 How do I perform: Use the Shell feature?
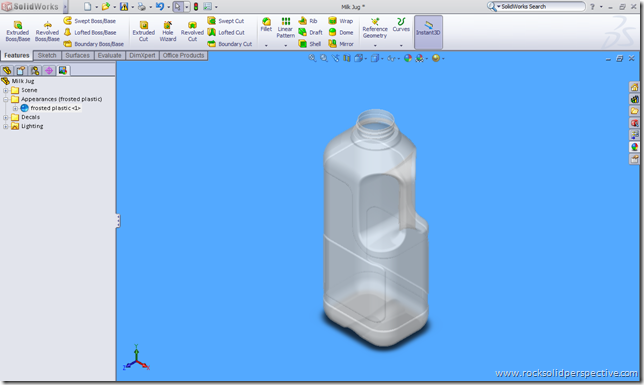click(x=310, y=44)
